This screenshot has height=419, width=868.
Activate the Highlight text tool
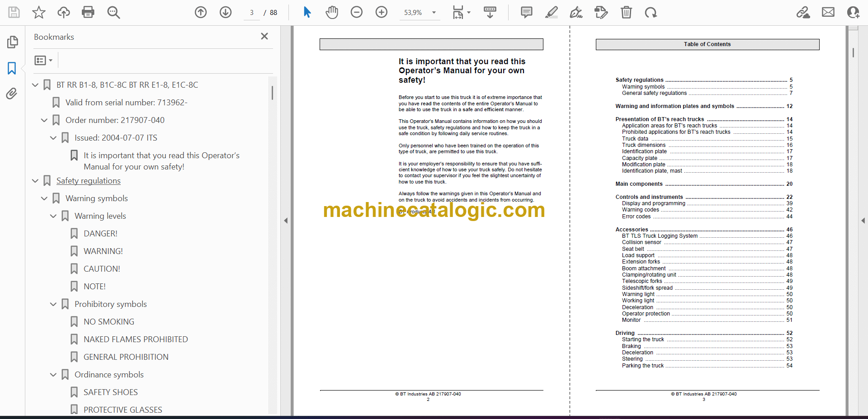[x=552, y=12]
